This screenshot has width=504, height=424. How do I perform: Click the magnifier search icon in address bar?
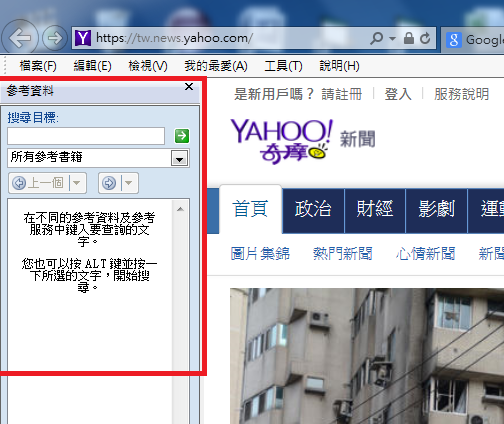tap(377, 38)
